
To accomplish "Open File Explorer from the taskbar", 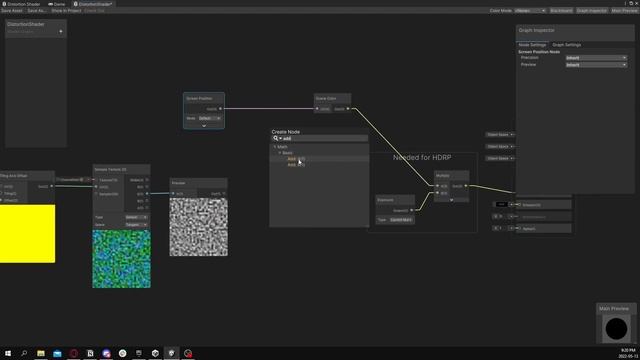I will (x=41, y=353).
